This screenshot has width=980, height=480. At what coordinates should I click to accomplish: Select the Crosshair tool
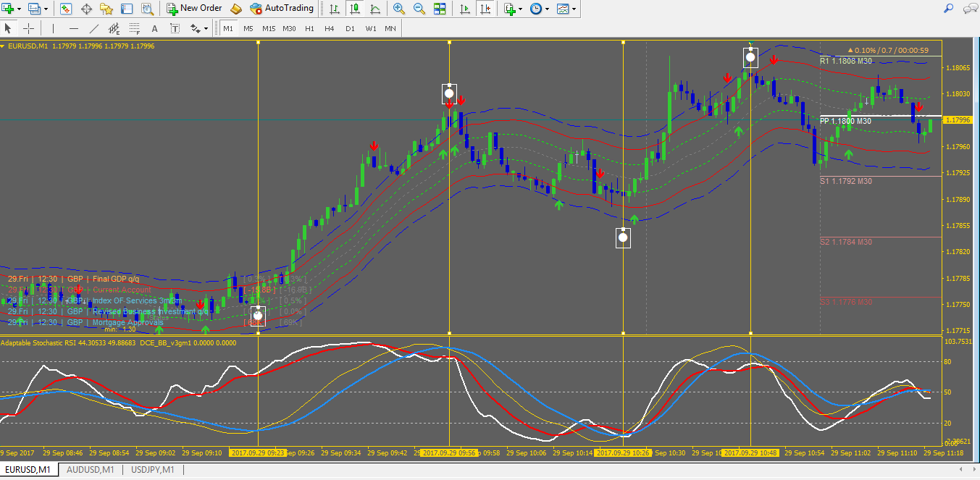pos(28,28)
